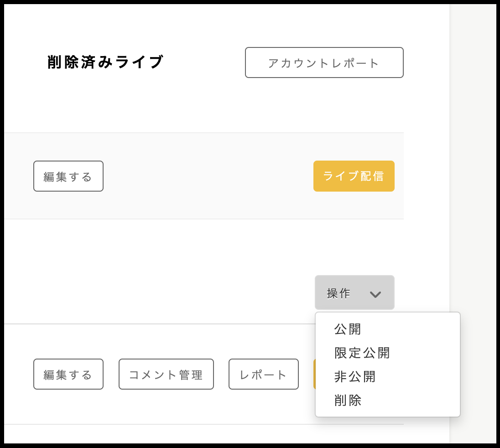Viewport: 500px width, 448px height.
Task: Click yellow button partly hidden behind menu
Action: pos(314,374)
